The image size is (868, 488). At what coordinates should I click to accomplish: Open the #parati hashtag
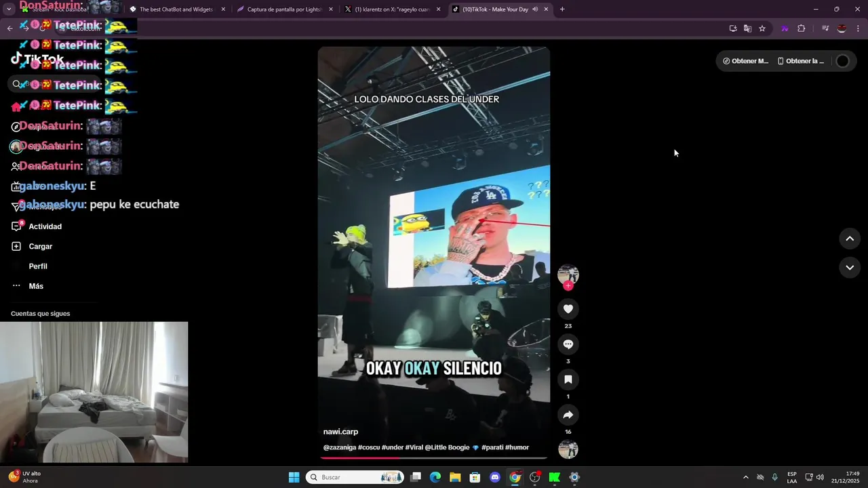pos(492,447)
